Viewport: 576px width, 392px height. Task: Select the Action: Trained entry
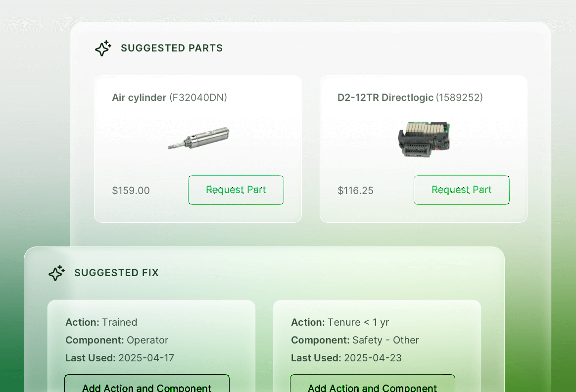pos(101,322)
